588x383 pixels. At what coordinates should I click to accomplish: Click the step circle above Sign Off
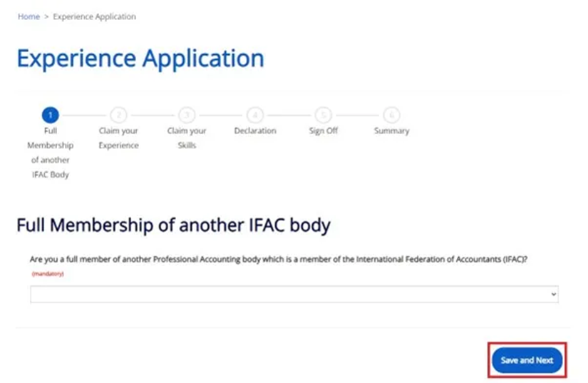click(x=323, y=114)
